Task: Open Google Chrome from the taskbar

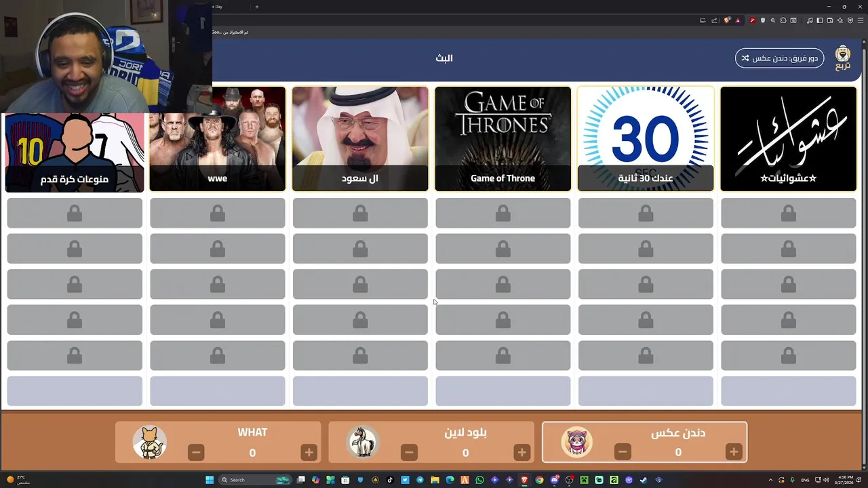Action: coord(539,480)
